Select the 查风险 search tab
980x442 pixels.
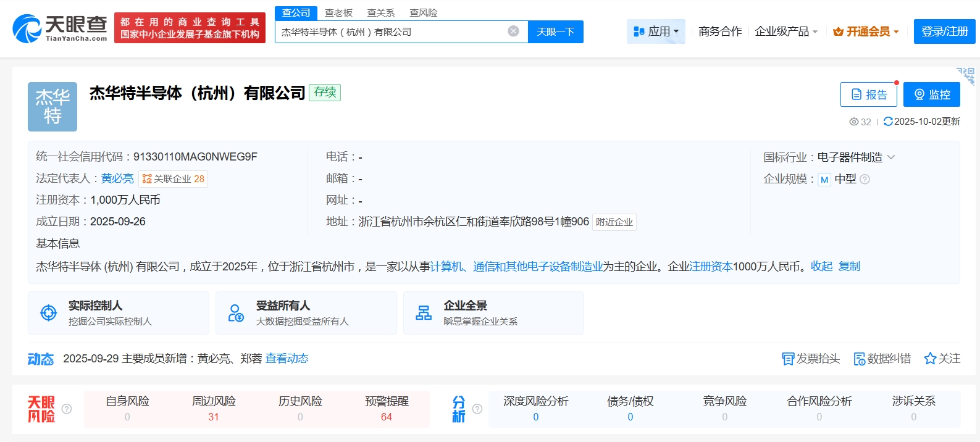[423, 13]
